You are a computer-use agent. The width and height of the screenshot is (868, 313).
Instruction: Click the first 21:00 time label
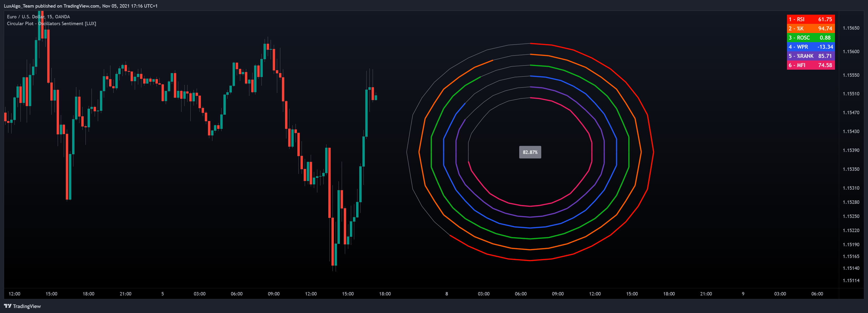125,293
